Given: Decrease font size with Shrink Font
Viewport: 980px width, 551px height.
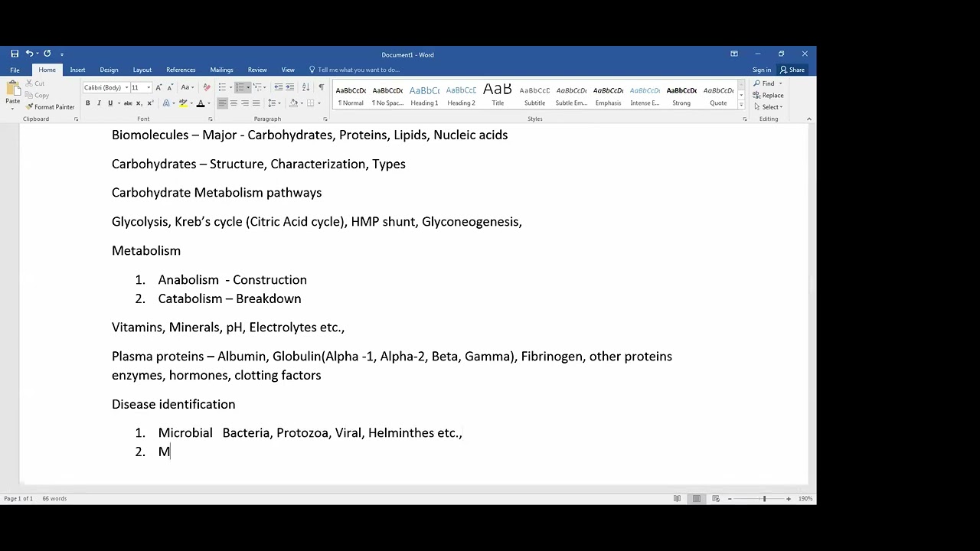Looking at the screenshot, I should 171,87.
